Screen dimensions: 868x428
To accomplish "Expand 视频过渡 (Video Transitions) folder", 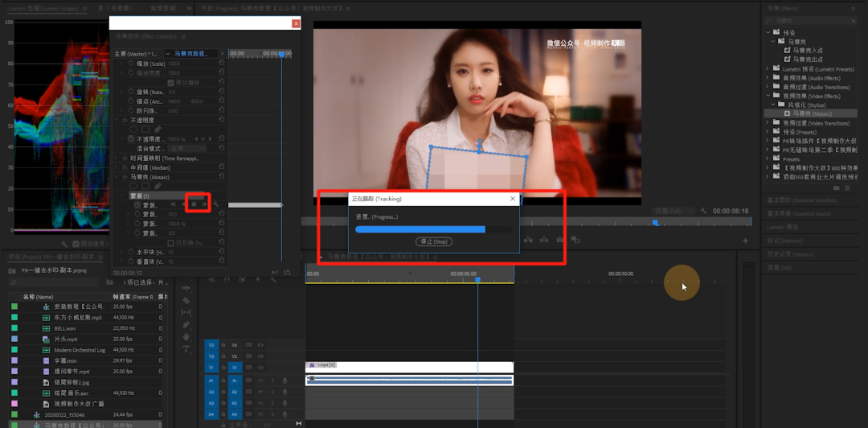I will pyautogui.click(x=768, y=123).
